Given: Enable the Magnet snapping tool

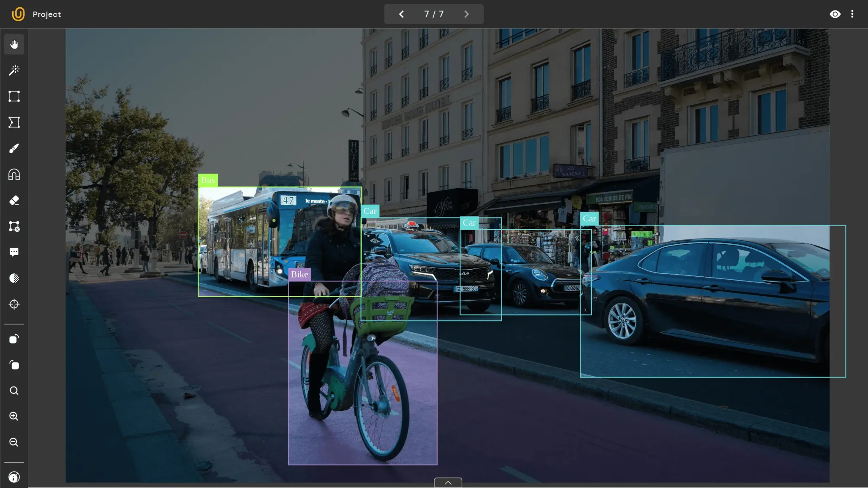Looking at the screenshot, I should pyautogui.click(x=14, y=174).
